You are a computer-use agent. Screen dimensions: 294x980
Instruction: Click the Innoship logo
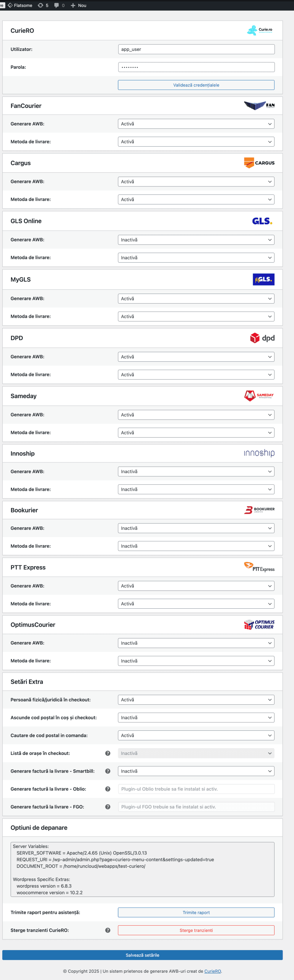259,453
